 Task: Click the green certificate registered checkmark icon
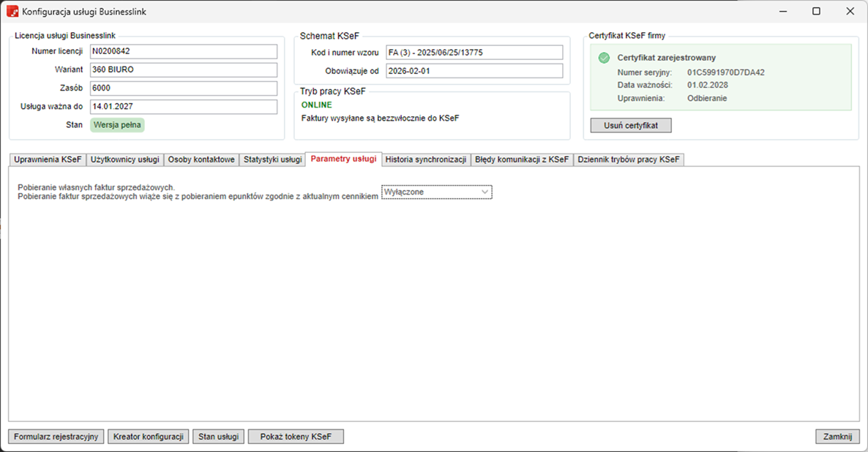pyautogui.click(x=604, y=58)
